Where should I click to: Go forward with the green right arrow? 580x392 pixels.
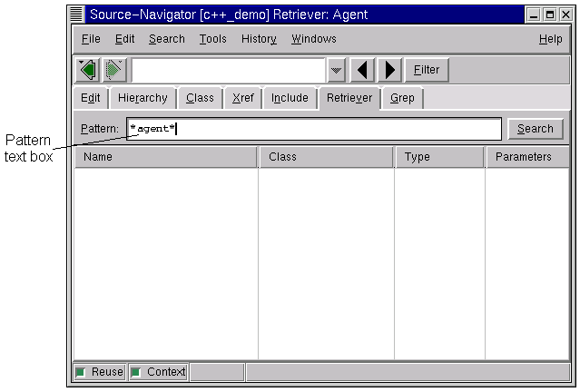(114, 70)
